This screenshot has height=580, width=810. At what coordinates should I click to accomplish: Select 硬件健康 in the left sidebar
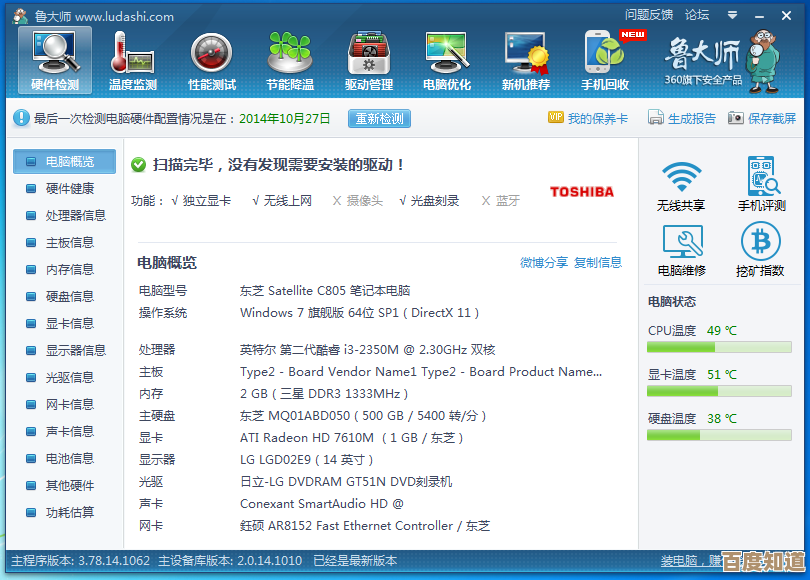[x=69, y=188]
